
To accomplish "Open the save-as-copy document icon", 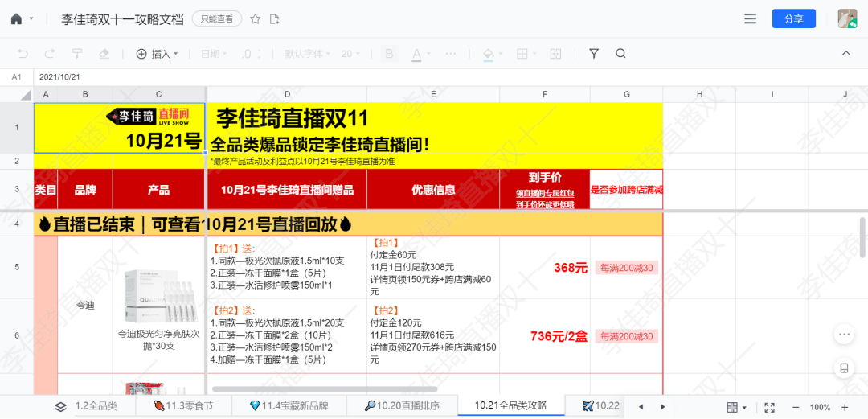I will click(x=275, y=18).
